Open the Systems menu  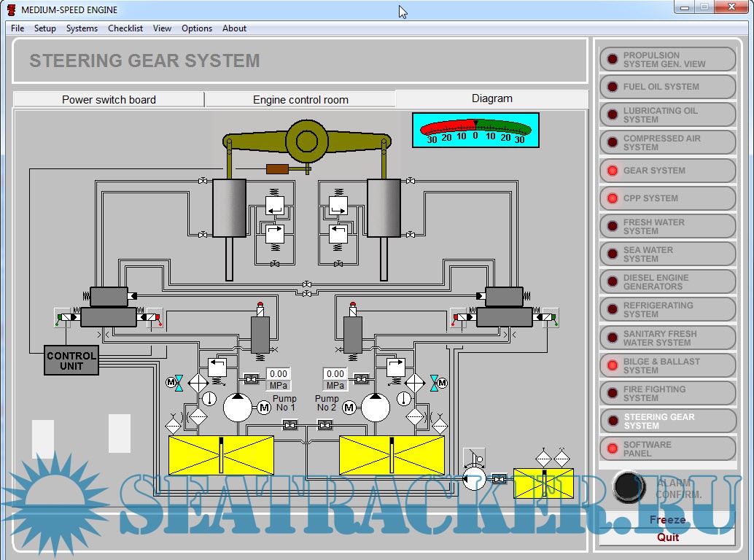(82, 28)
